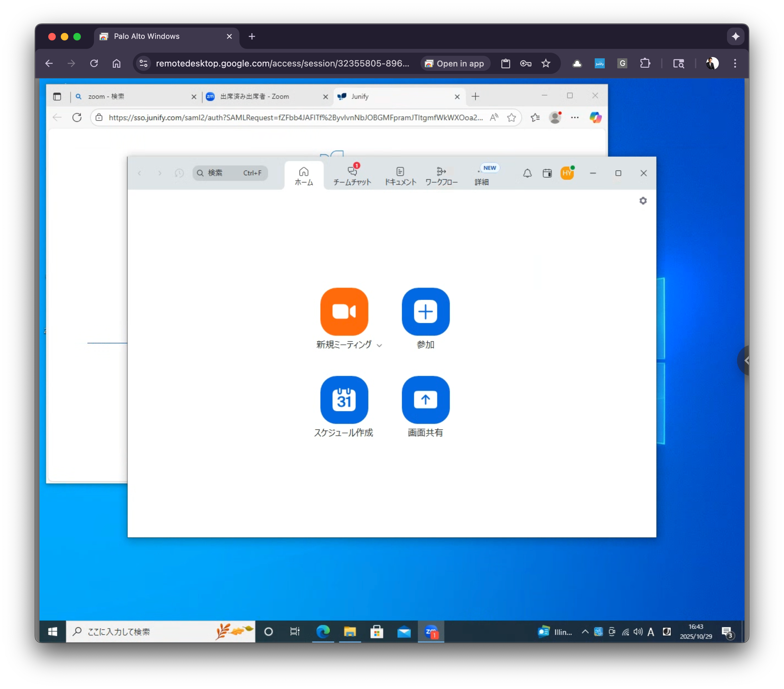The width and height of the screenshot is (784, 689).
Task: Open the Zoom notifications bell
Action: tap(527, 173)
